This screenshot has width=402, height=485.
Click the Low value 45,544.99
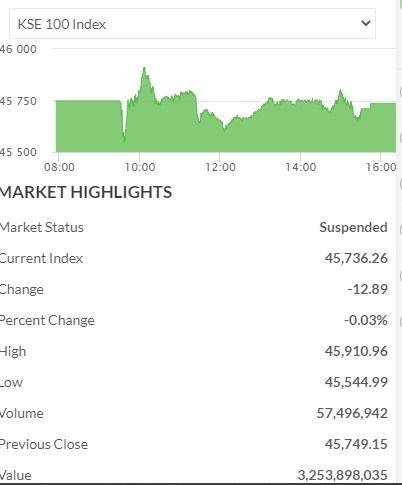point(356,382)
